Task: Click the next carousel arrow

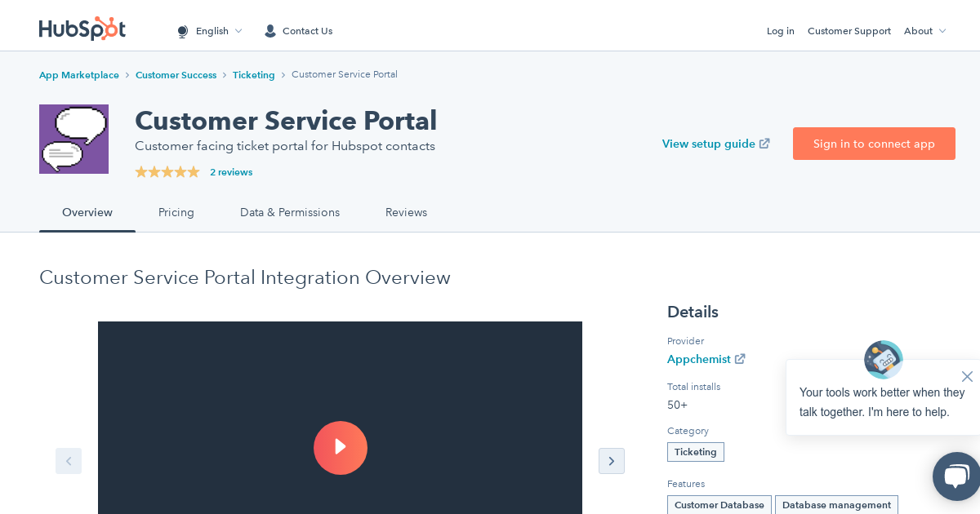Action: click(612, 461)
